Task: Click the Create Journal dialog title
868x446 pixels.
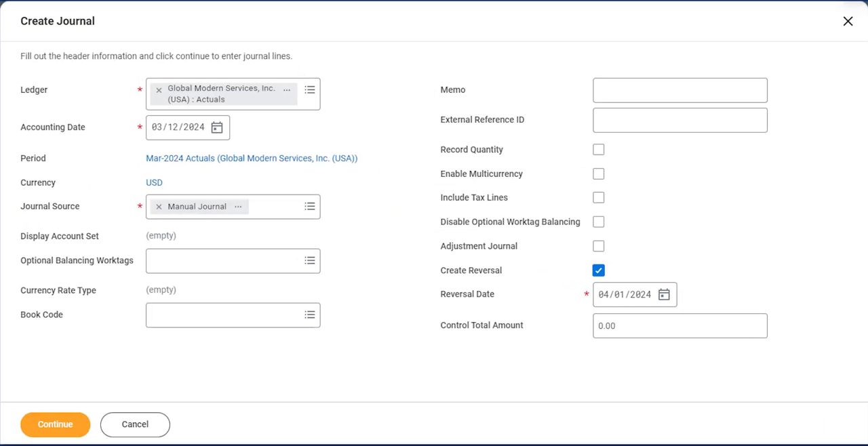Action: (x=58, y=21)
